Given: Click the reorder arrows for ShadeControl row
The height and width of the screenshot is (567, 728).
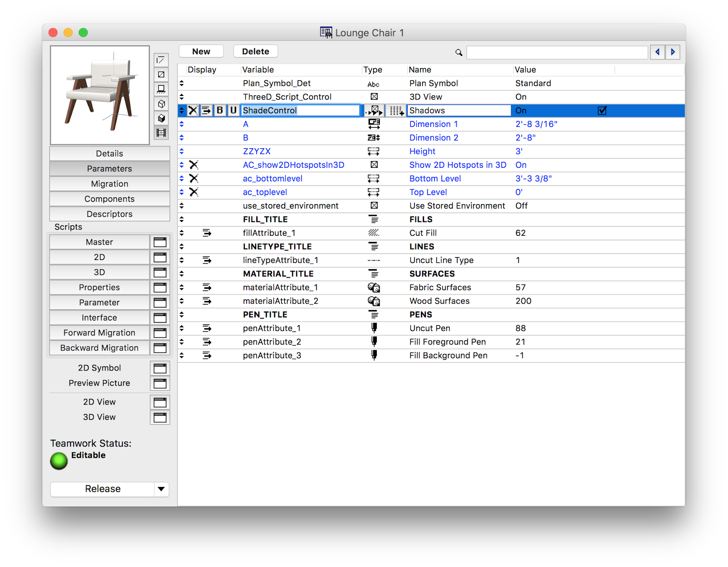Looking at the screenshot, I should [182, 110].
